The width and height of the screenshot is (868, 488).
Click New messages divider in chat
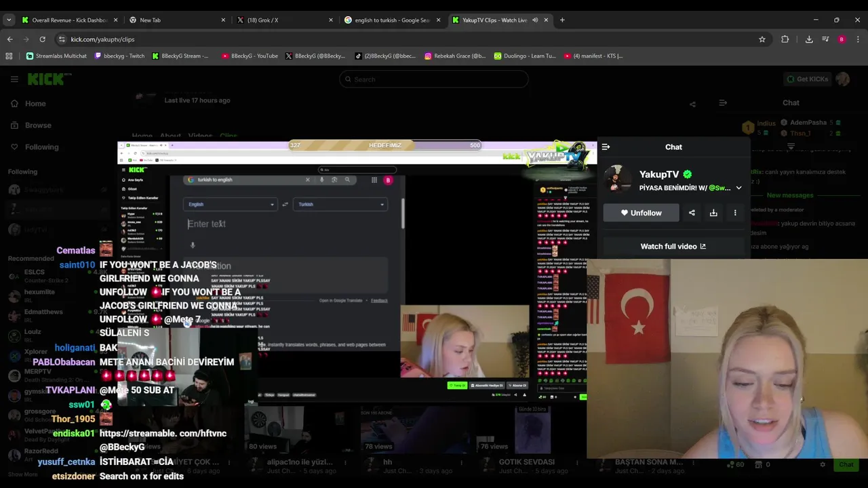click(x=789, y=195)
